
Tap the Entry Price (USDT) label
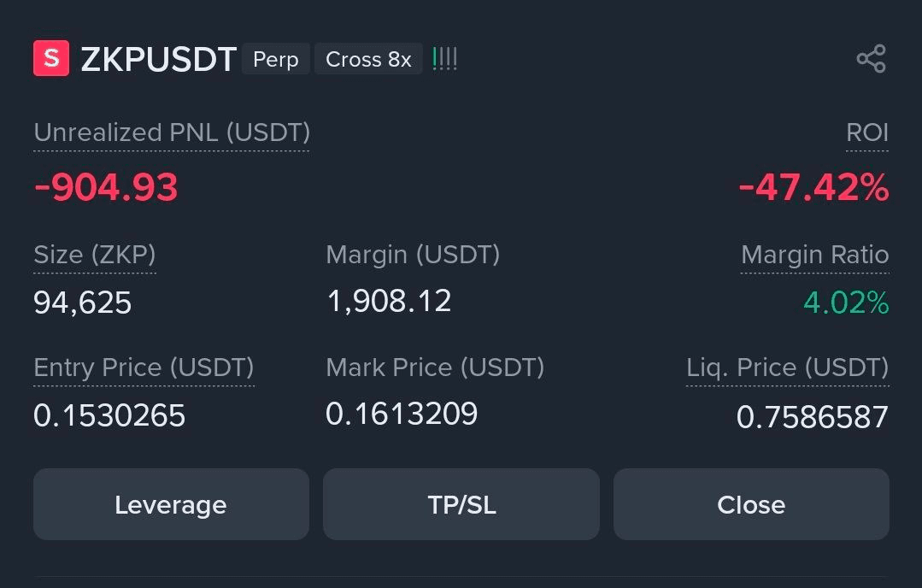[x=144, y=367]
